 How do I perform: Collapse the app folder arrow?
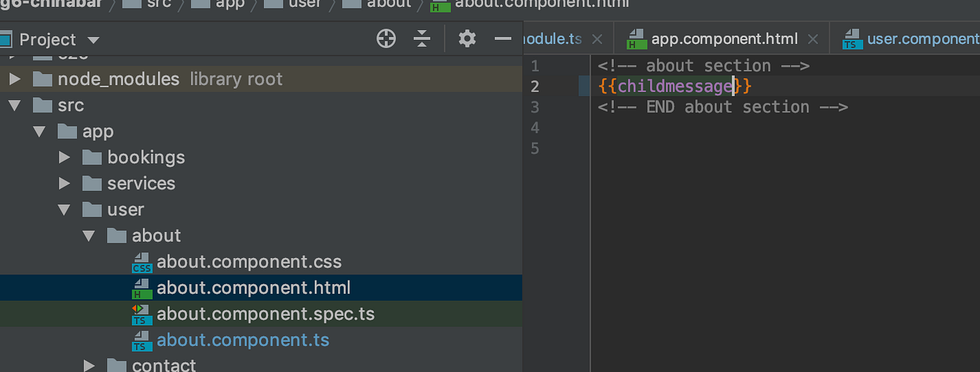tap(40, 131)
